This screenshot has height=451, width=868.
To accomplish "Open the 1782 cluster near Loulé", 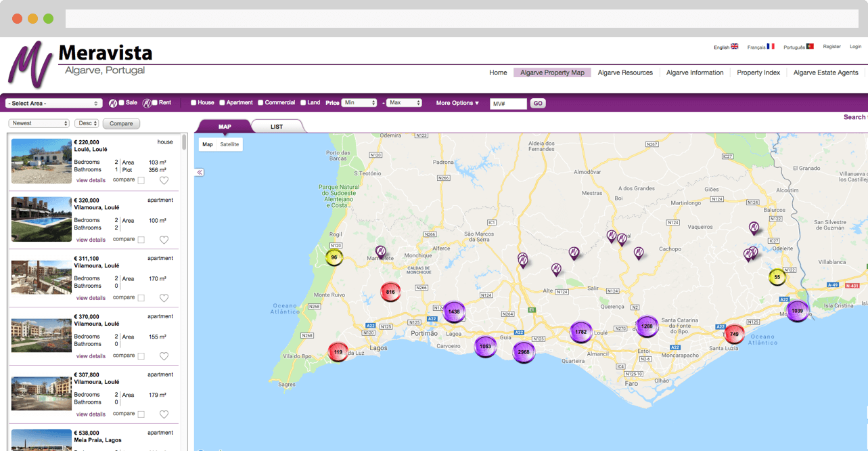I will (580, 332).
